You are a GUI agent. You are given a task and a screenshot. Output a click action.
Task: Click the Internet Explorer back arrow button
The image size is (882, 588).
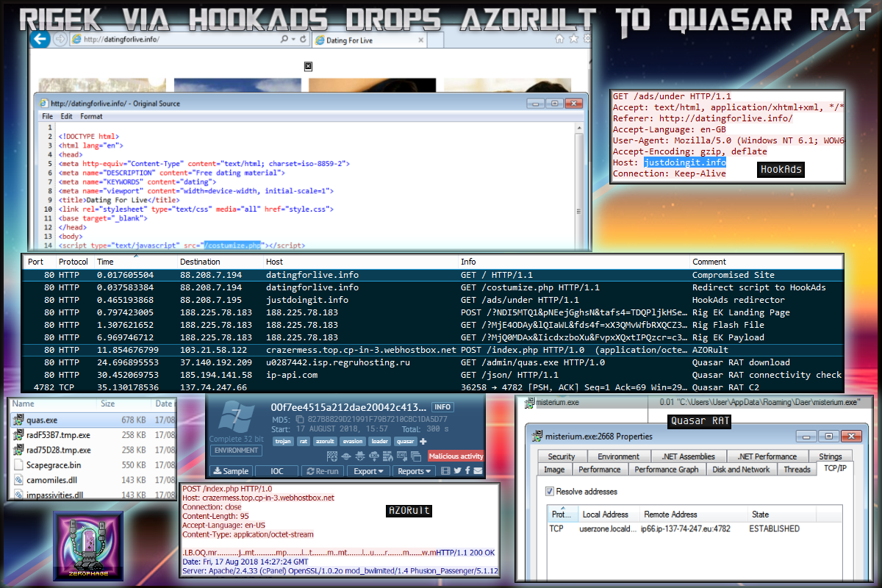click(x=41, y=39)
